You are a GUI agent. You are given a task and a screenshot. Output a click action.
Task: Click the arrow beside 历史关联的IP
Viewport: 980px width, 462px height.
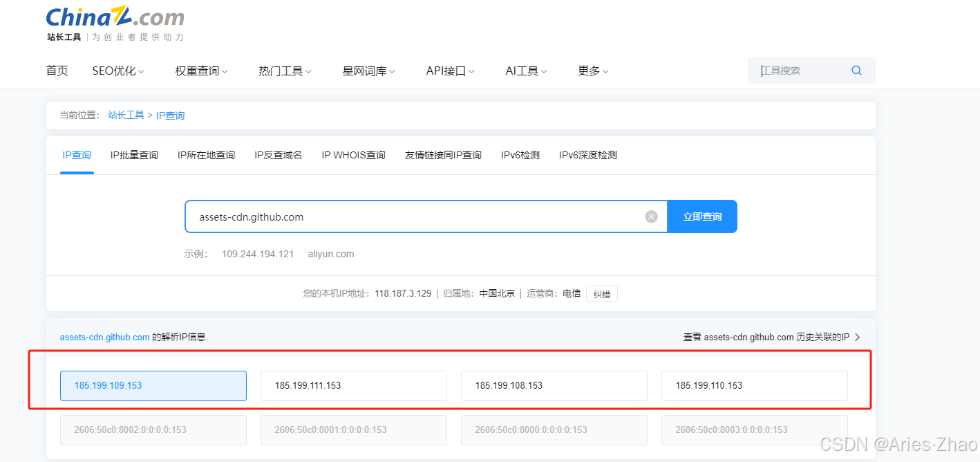point(858,338)
